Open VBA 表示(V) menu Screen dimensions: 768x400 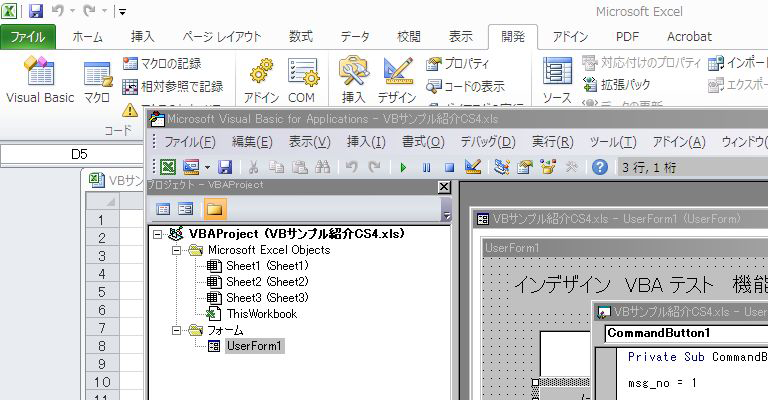pyautogui.click(x=310, y=142)
